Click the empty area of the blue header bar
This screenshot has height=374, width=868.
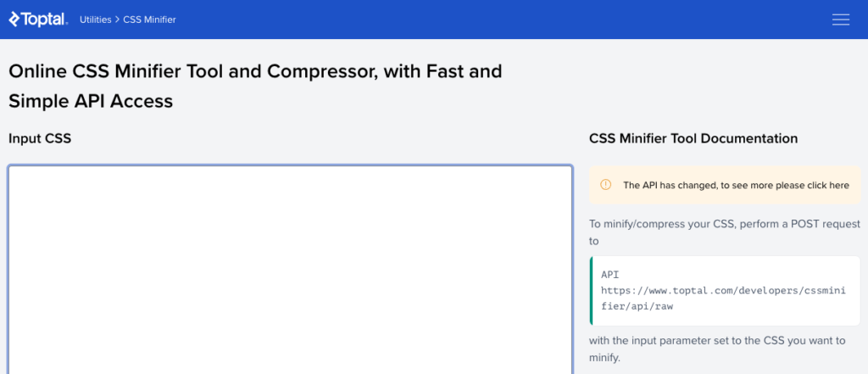[x=498, y=20]
